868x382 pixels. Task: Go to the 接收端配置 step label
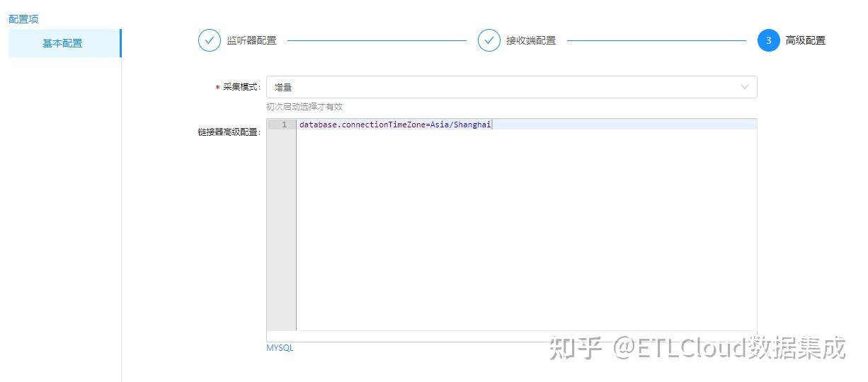click(531, 40)
